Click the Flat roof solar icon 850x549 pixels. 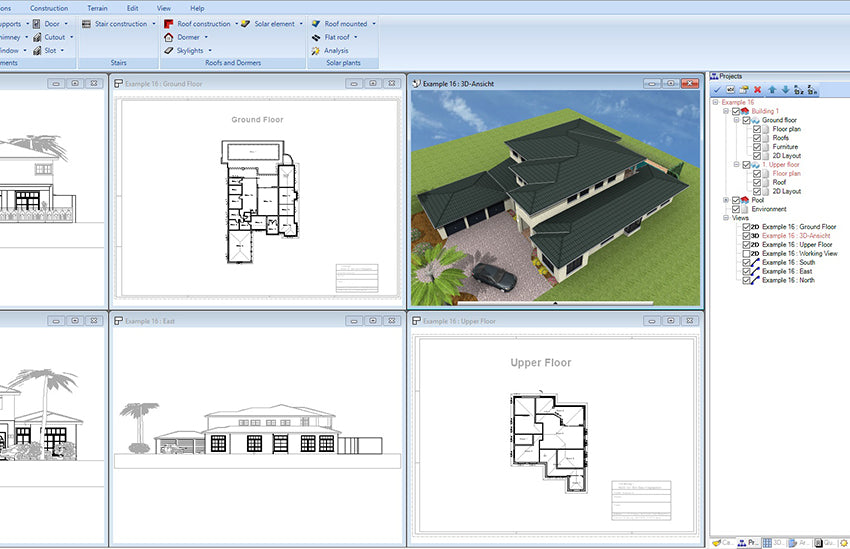click(x=316, y=37)
